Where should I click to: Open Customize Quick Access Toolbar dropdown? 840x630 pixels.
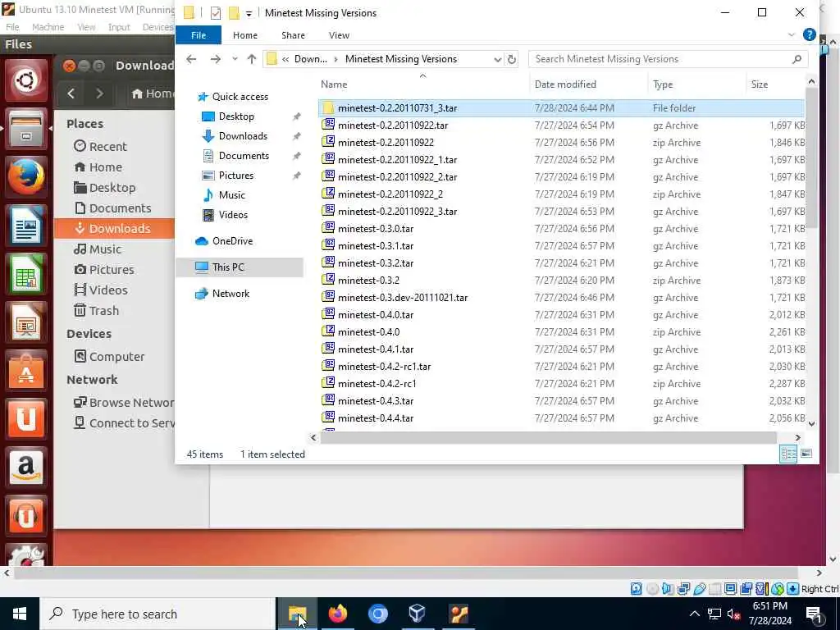[x=249, y=13]
